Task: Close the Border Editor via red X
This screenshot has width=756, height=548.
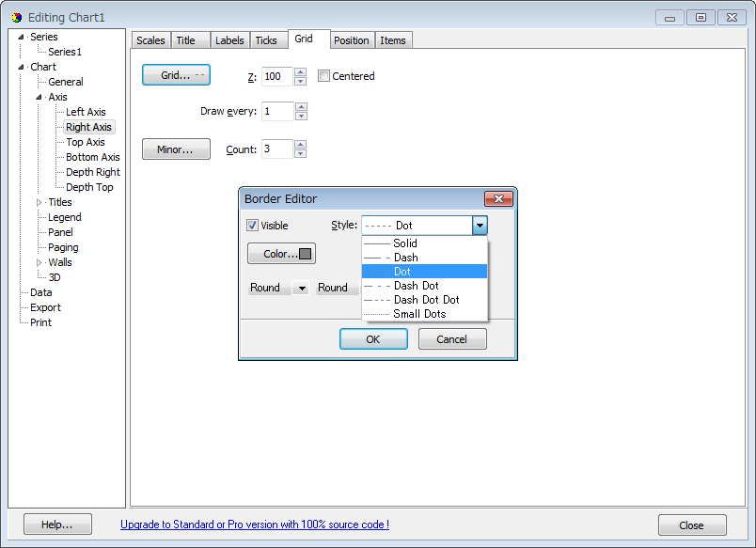Action: [498, 198]
